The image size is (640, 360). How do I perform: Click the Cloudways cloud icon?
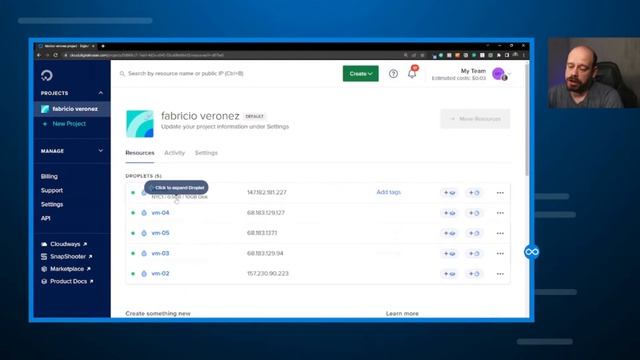tap(44, 244)
